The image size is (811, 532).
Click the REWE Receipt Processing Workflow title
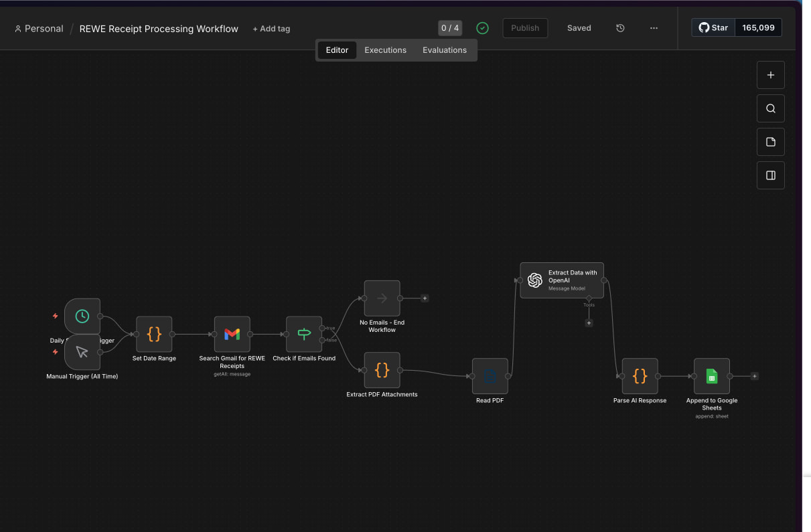pos(159,29)
